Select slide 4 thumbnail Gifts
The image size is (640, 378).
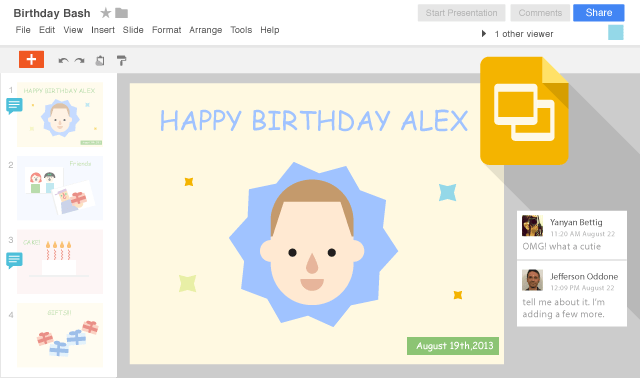point(60,335)
